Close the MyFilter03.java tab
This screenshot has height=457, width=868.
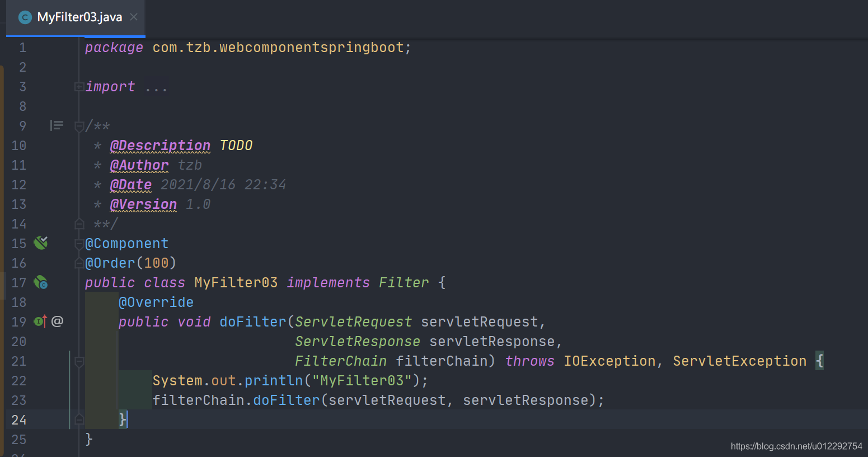coord(134,17)
